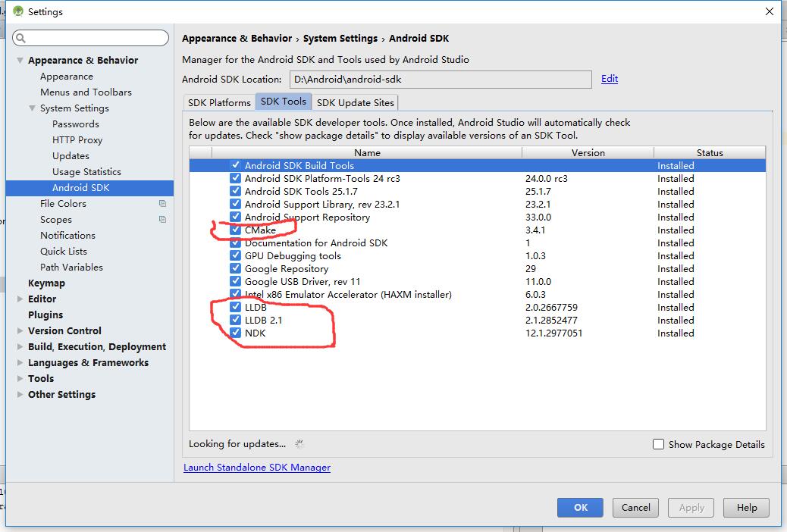Viewport: 787px width, 532px height.
Task: Click the project-level icon next to File Colors
Action: pyautogui.click(x=162, y=203)
